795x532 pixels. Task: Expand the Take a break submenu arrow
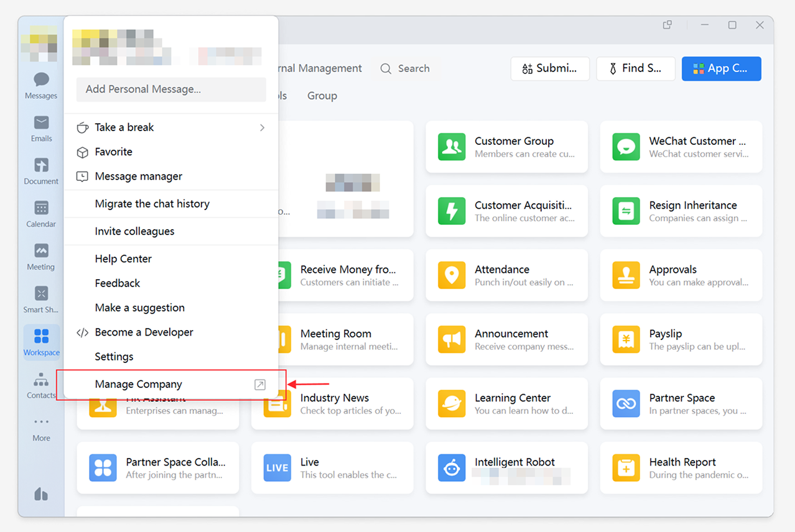(x=262, y=127)
